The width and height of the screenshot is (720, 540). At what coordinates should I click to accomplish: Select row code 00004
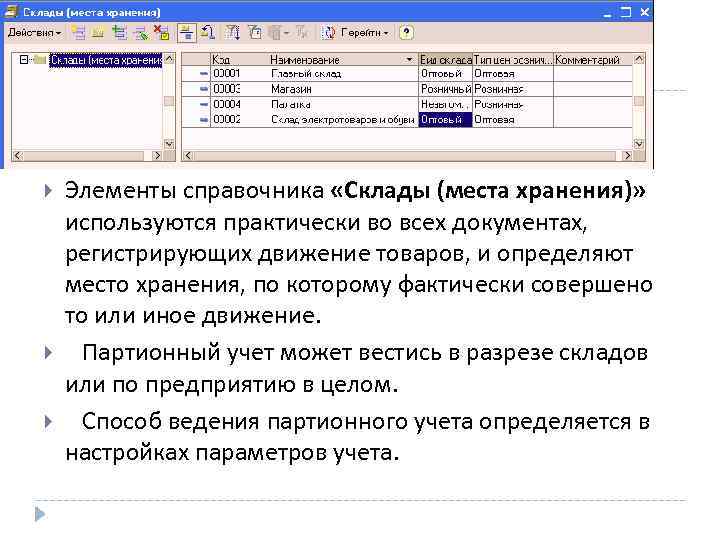[x=227, y=104]
